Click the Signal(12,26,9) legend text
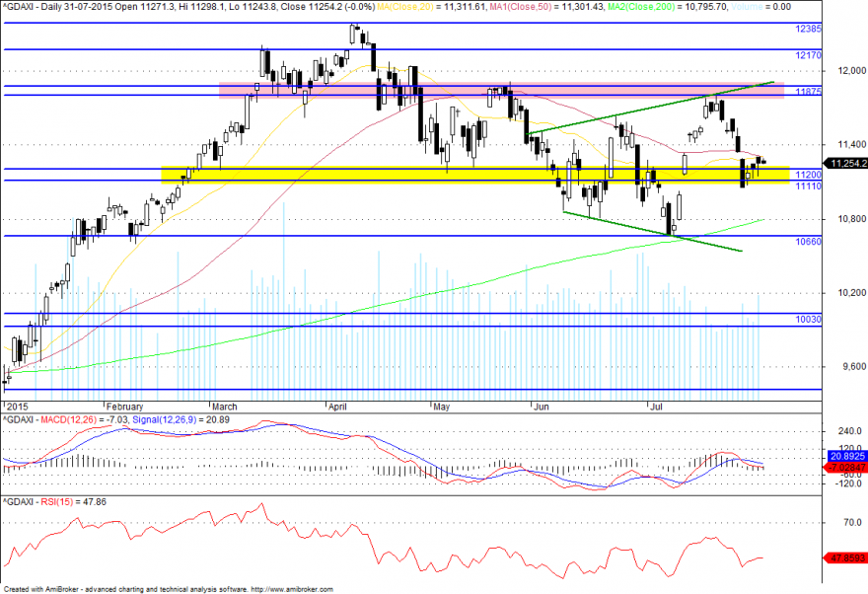This screenshot has width=868, height=594. click(164, 420)
